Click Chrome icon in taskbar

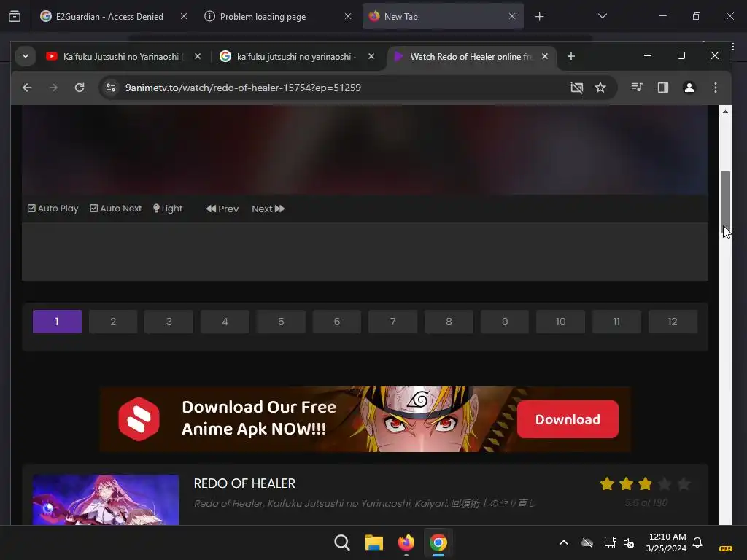(438, 542)
